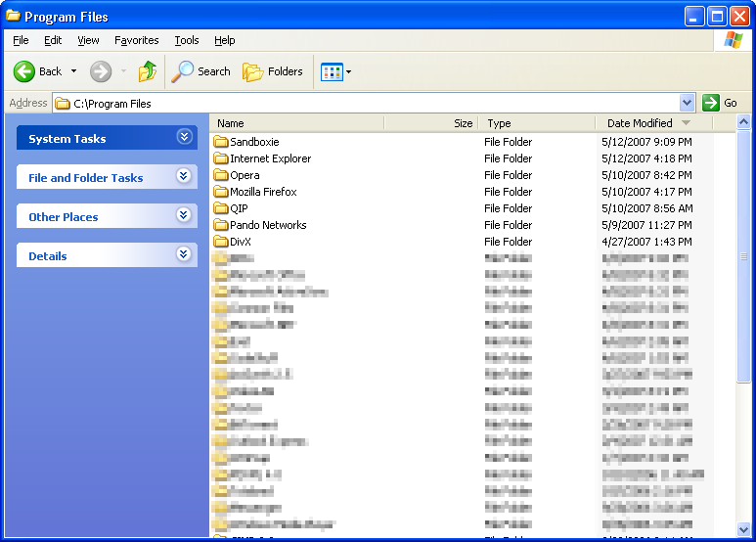Open the Favorites menu
Viewport: 756px width, 542px height.
(137, 40)
